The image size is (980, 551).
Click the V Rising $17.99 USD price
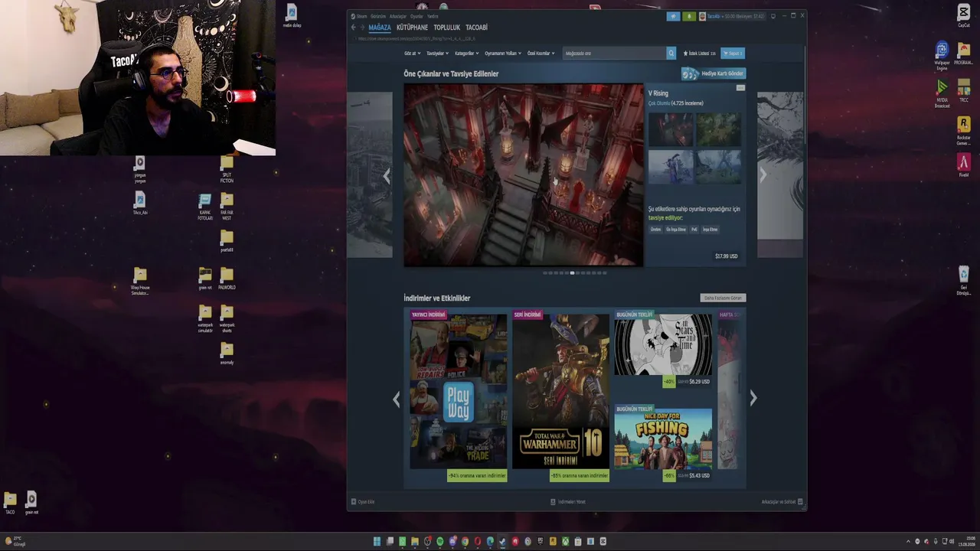727,256
